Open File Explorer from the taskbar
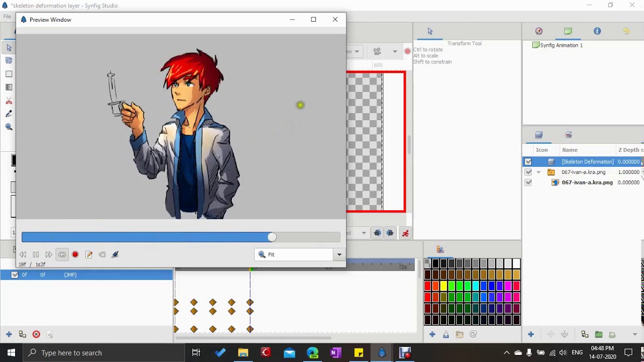The image size is (644, 362). click(243, 352)
